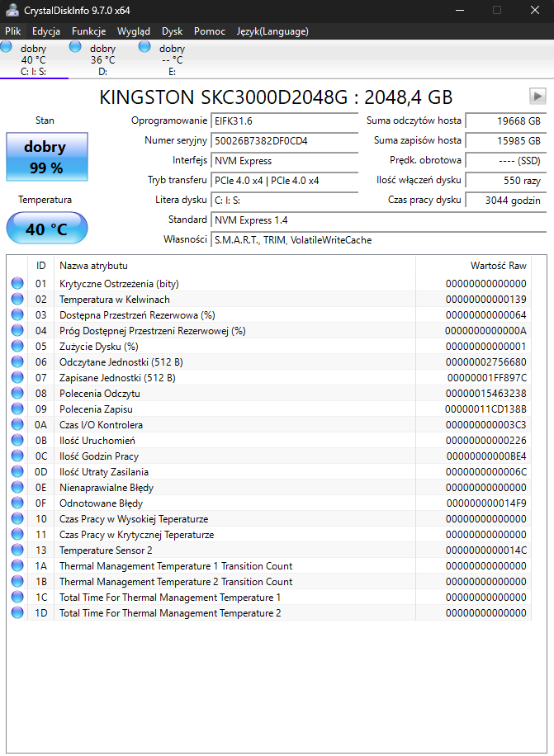This screenshot has width=554, height=756.
Task: Click the status orb for Ilość Utraty Zasilania
Action: 17,471
